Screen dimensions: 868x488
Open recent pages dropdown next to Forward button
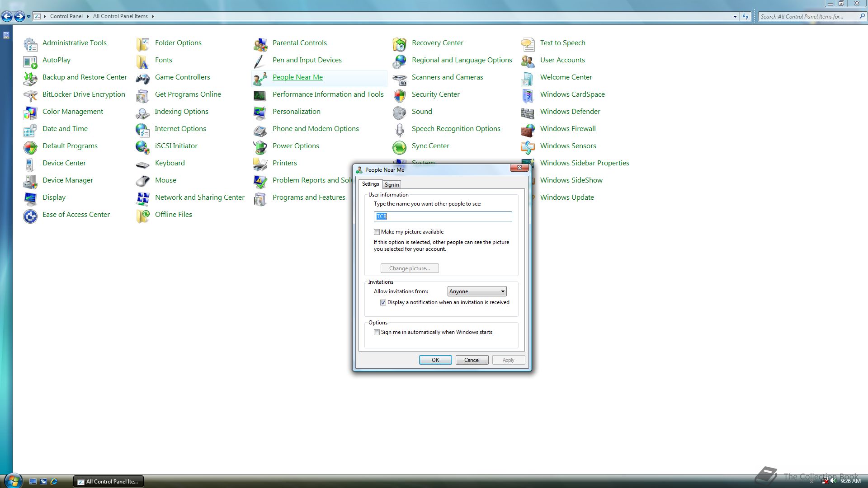[x=28, y=16]
